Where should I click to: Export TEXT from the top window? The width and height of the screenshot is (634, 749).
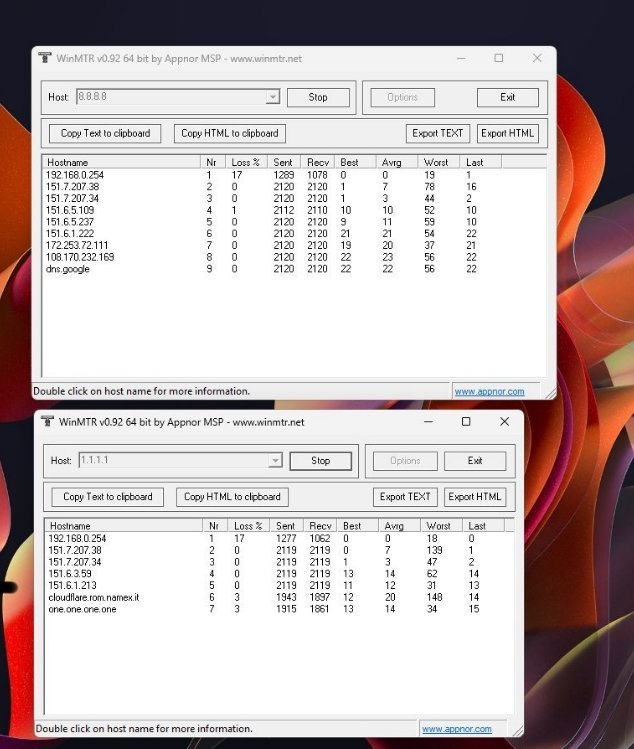[x=438, y=133]
